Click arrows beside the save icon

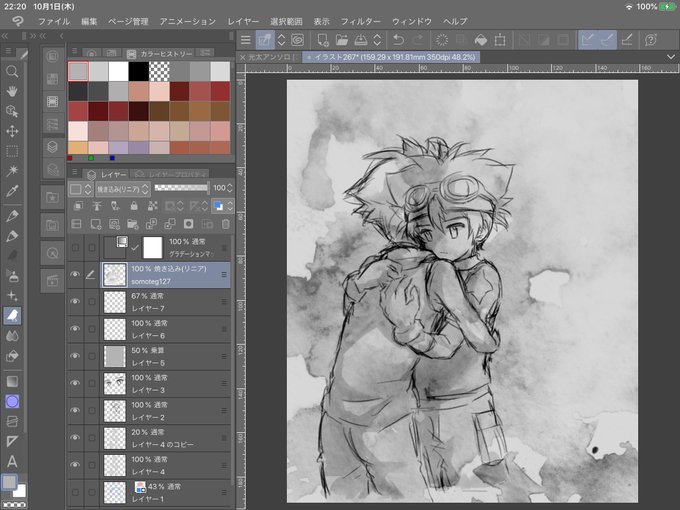[377, 40]
